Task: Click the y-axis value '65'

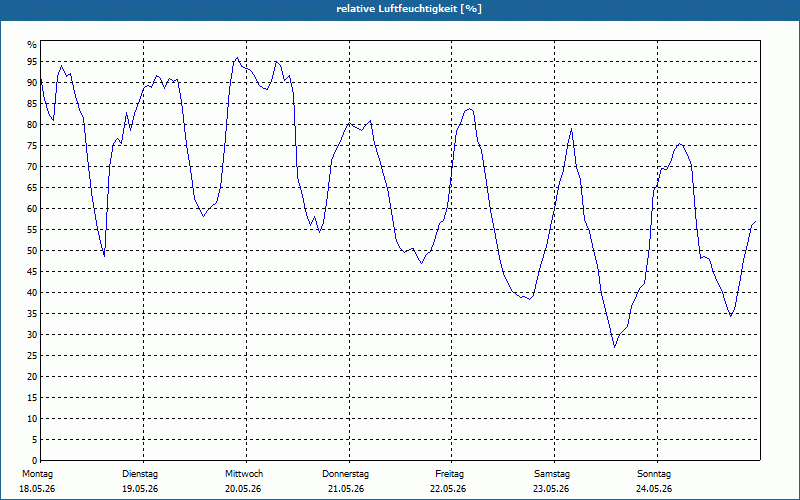Action: click(x=32, y=188)
